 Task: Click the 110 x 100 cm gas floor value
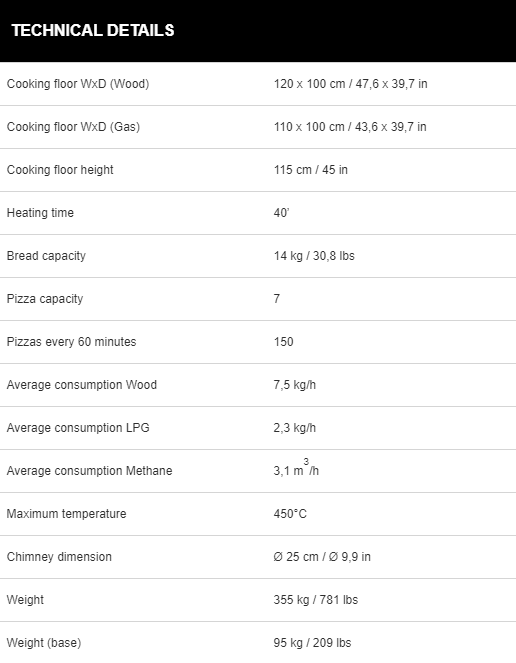[350, 127]
